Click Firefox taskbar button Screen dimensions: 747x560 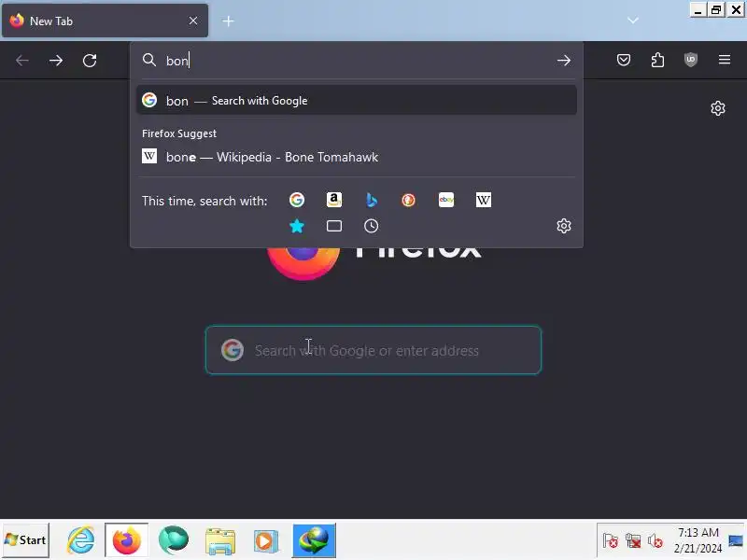pyautogui.click(x=127, y=540)
